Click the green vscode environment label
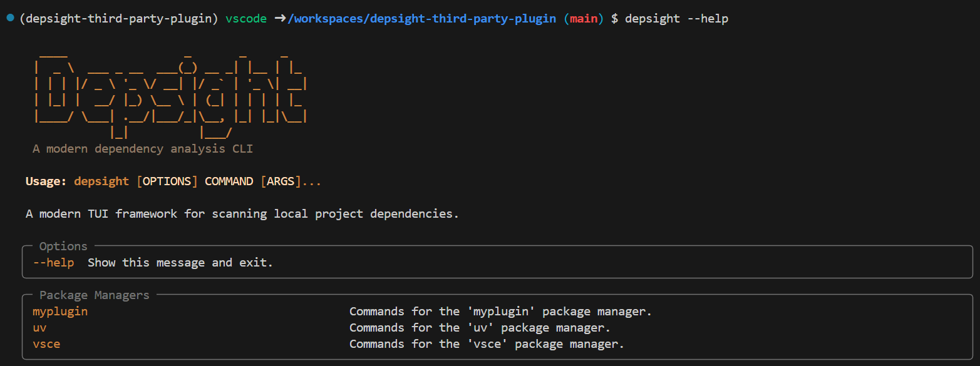The width and height of the screenshot is (980, 366). (x=245, y=18)
